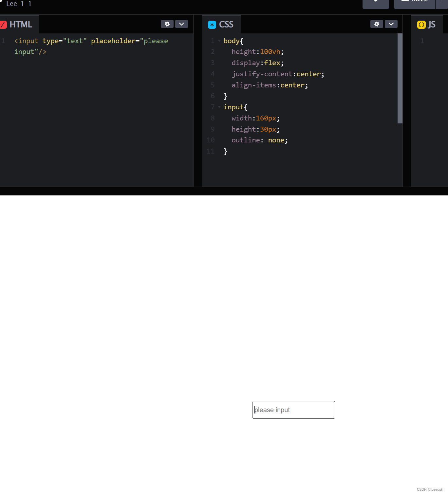Screen dimensions: 448x494
Task: Click 'display:flex;' in CSS line 3
Action: click(258, 63)
